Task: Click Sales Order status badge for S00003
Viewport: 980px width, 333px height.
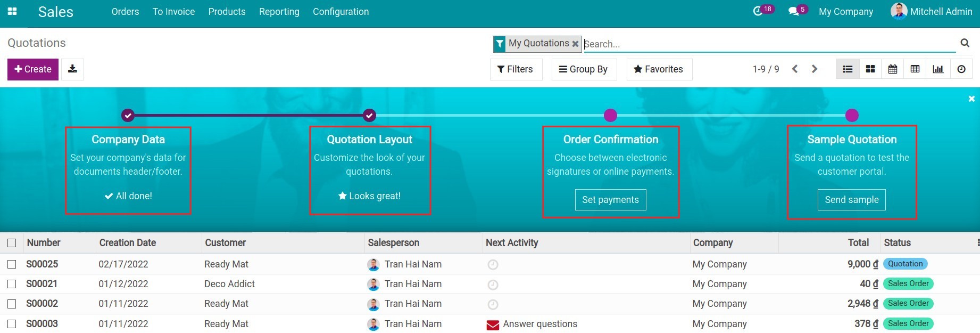Action: coord(908,323)
